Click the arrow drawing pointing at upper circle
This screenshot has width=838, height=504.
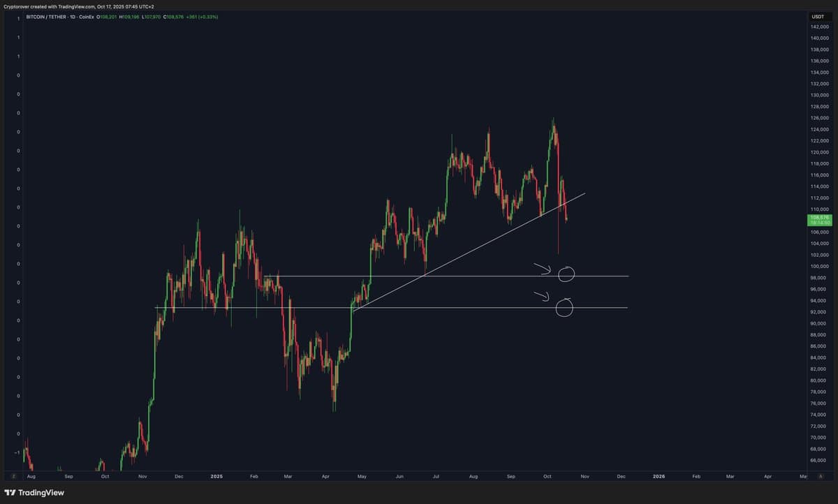point(540,267)
